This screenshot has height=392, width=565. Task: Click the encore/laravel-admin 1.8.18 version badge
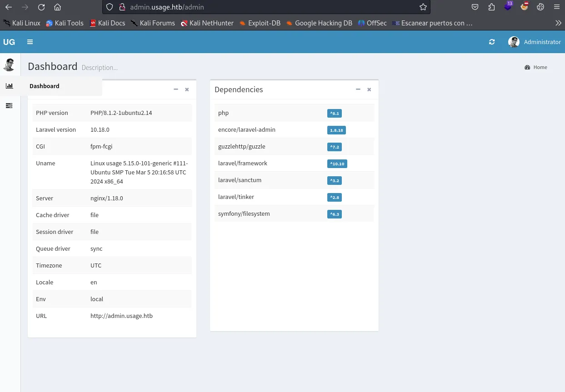336,130
